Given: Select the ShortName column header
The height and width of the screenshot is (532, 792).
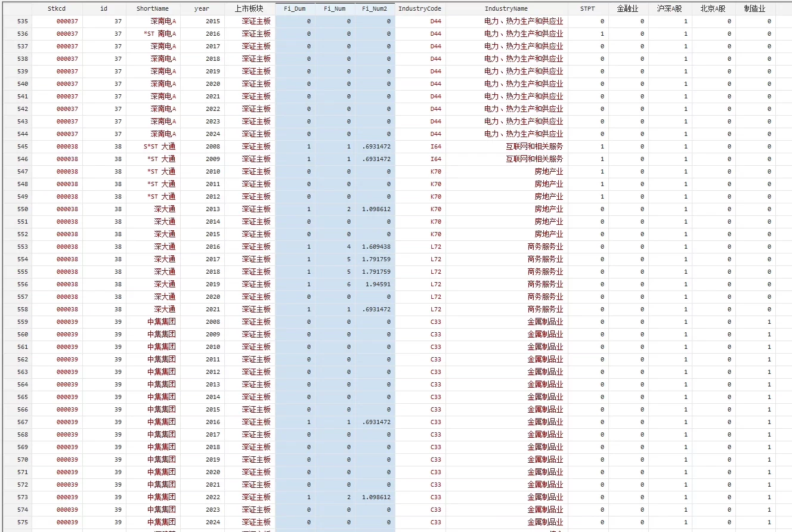Looking at the screenshot, I should pos(152,8).
